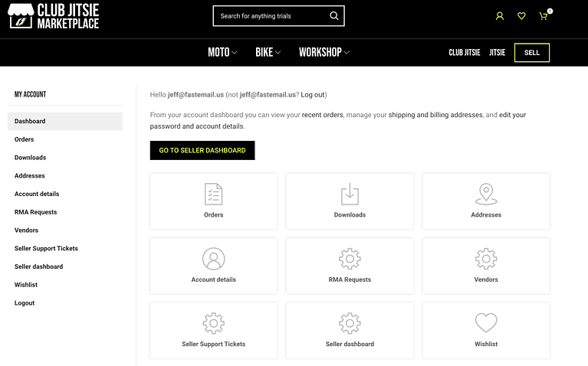The image size is (588, 366).
Task: Click the Addresses card label
Action: [486, 214]
